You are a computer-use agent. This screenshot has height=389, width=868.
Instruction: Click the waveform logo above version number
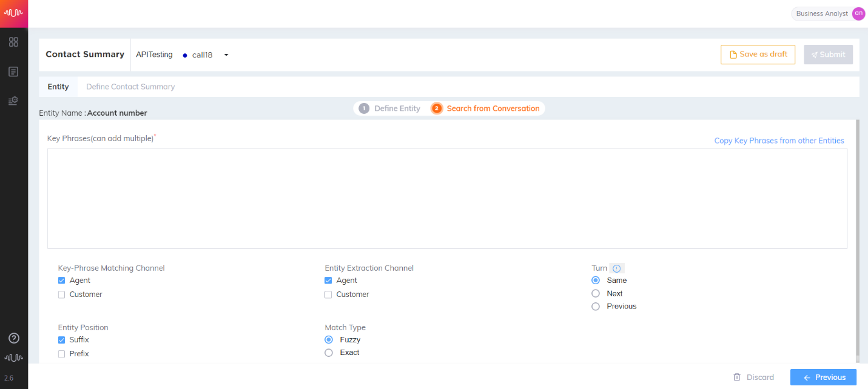coord(13,357)
